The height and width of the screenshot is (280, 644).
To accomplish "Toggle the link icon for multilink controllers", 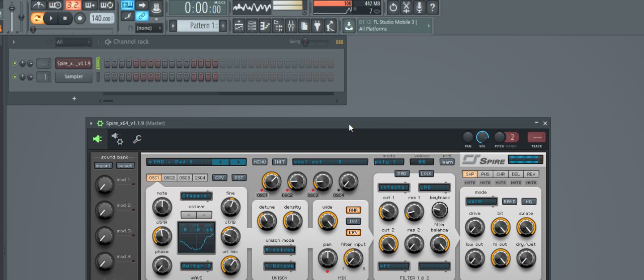I will [142, 17].
